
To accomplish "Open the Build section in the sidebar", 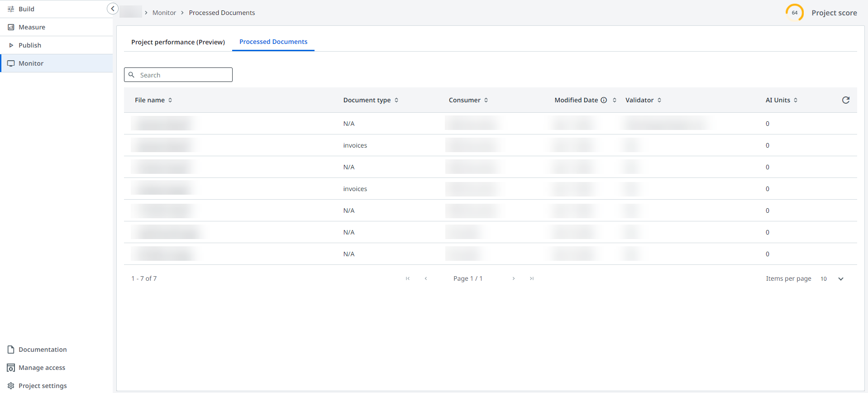I will pos(26,9).
